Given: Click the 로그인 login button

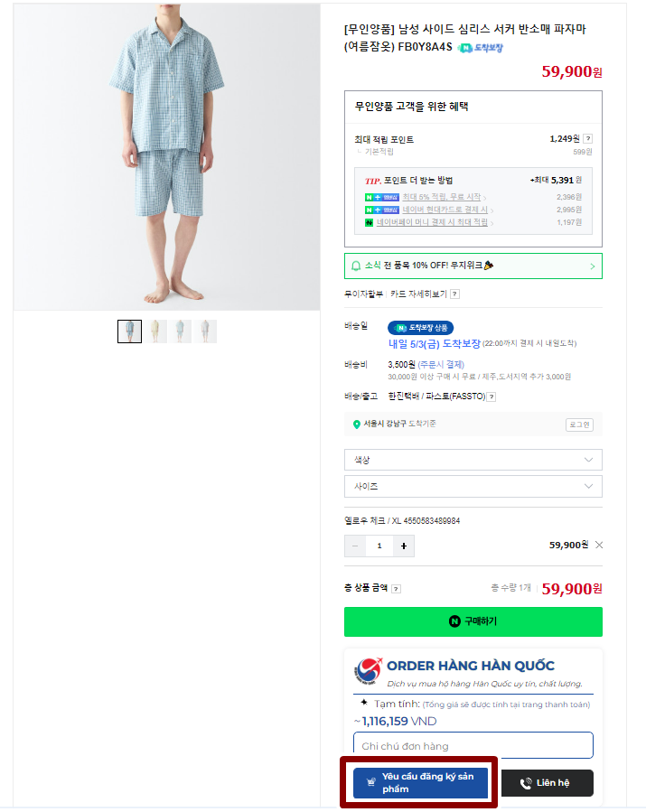Looking at the screenshot, I should click(x=579, y=425).
